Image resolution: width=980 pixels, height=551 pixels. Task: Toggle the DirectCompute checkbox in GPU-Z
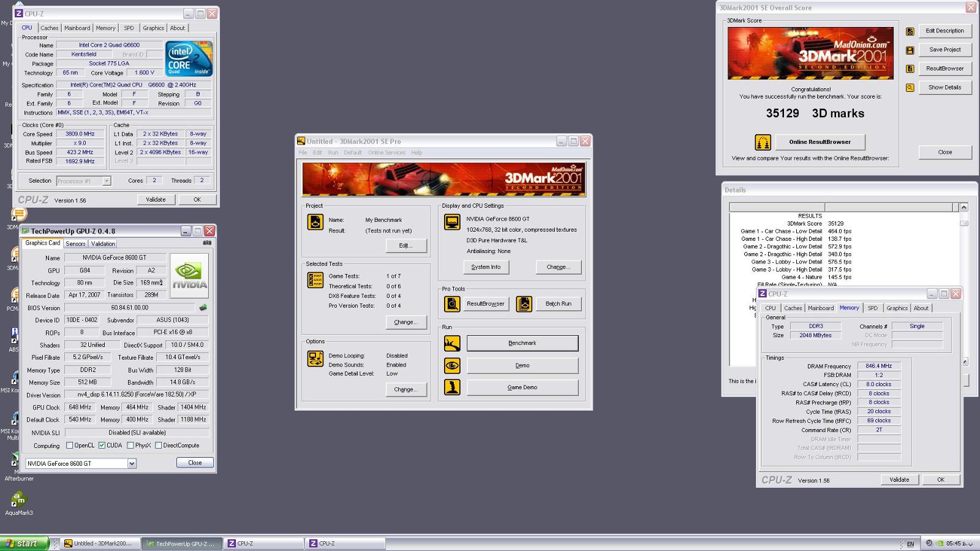click(158, 446)
